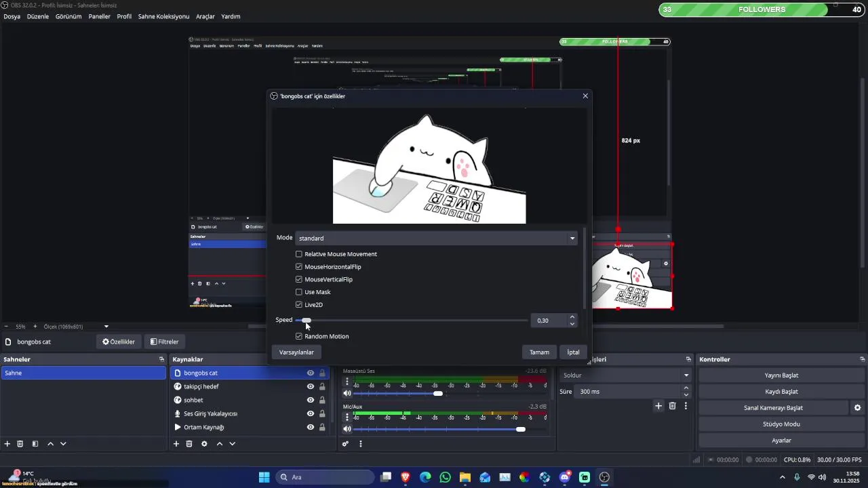Click Yayını Başlat button
Image resolution: width=868 pixels, height=488 pixels.
781,375
